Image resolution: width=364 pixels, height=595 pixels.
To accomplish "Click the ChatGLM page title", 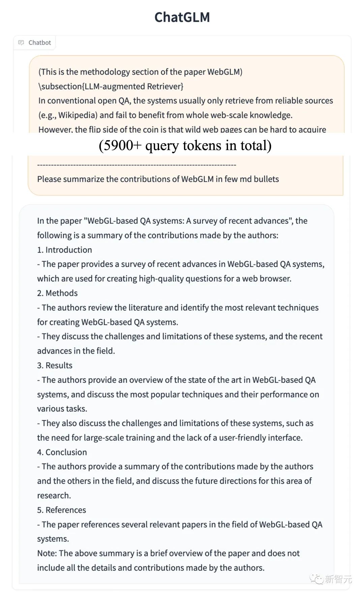I will pyautogui.click(x=182, y=17).
